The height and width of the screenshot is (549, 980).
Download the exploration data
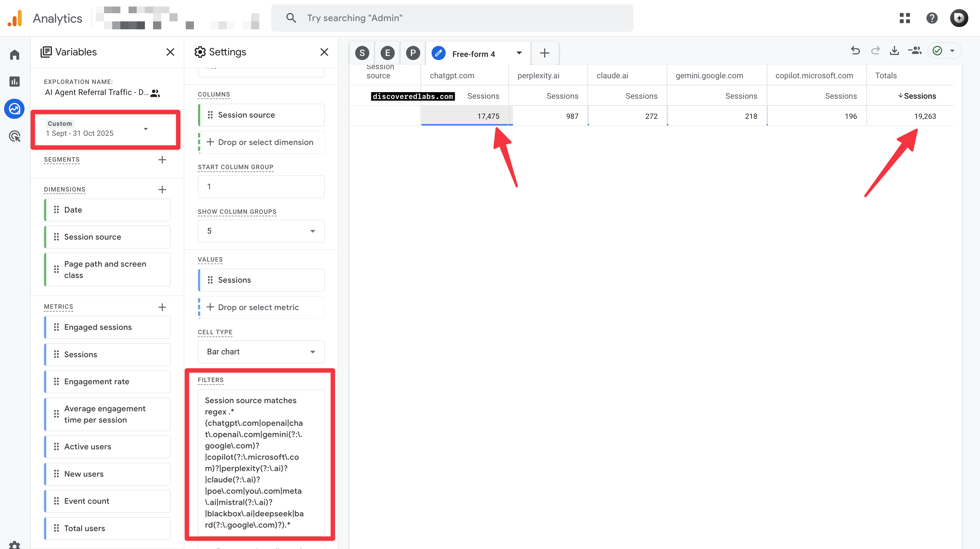tap(895, 51)
